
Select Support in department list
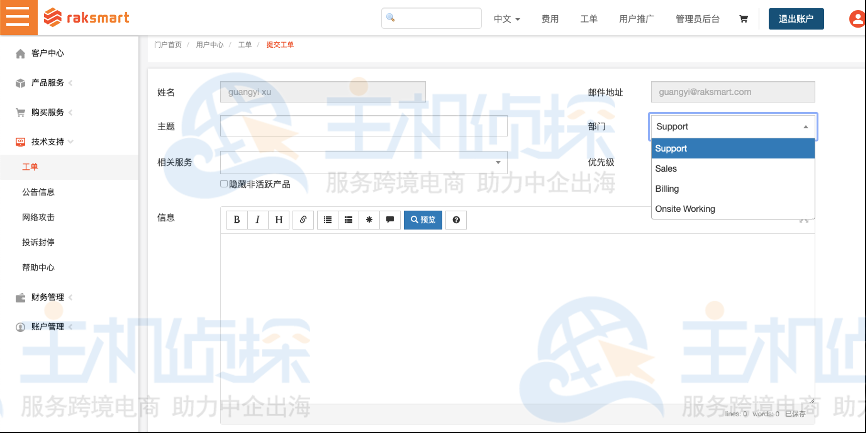coord(733,149)
